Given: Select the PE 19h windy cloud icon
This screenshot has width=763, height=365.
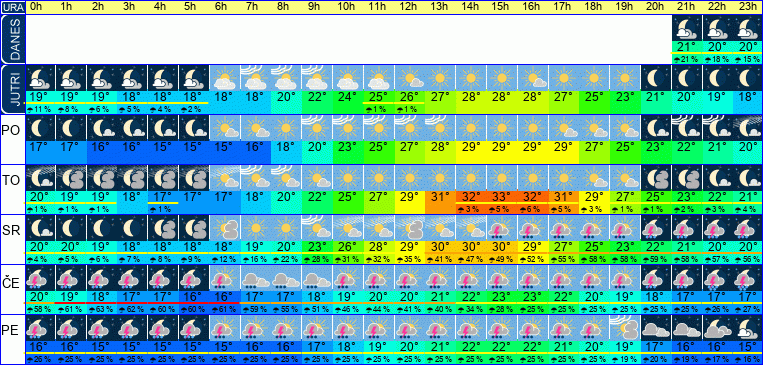Looking at the screenshot, I should point(625,328).
